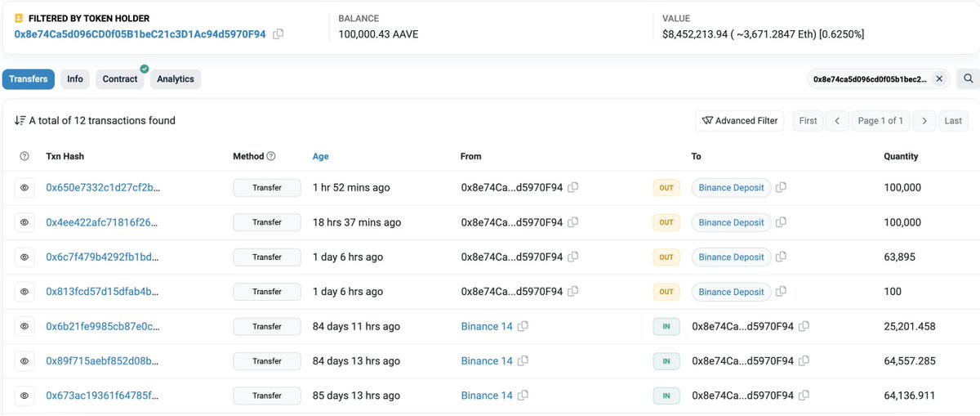The image size is (980, 416).
Task: Toggle the Age column format
Action: coord(321,156)
